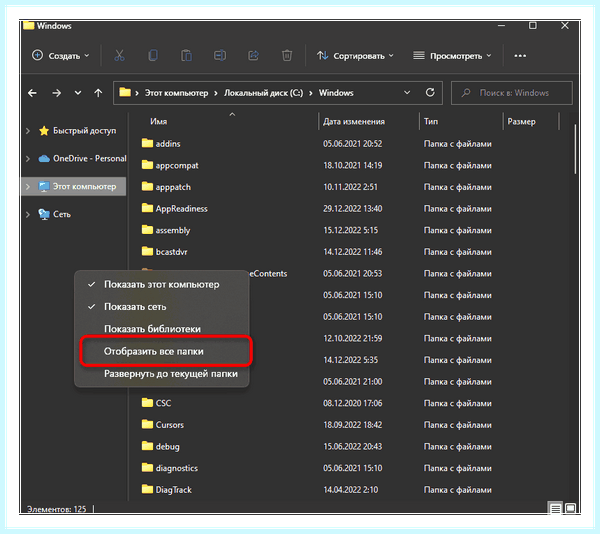The width and height of the screenshot is (600, 534).
Task: Select the Cursors folder name
Action: coord(170,425)
